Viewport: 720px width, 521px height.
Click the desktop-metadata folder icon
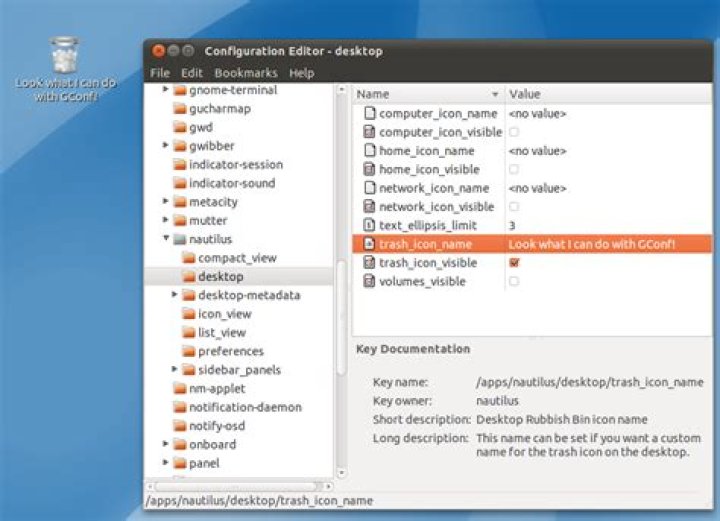pos(189,295)
